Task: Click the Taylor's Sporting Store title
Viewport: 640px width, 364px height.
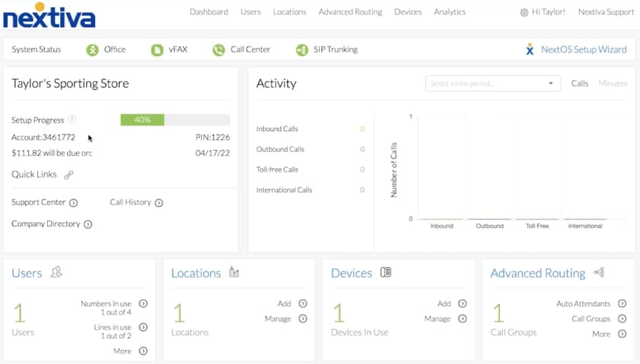Action: coord(70,84)
